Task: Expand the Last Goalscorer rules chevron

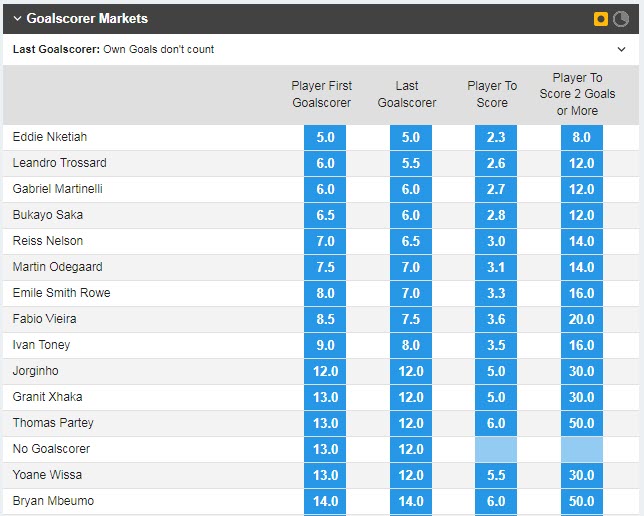Action: pyautogui.click(x=622, y=49)
